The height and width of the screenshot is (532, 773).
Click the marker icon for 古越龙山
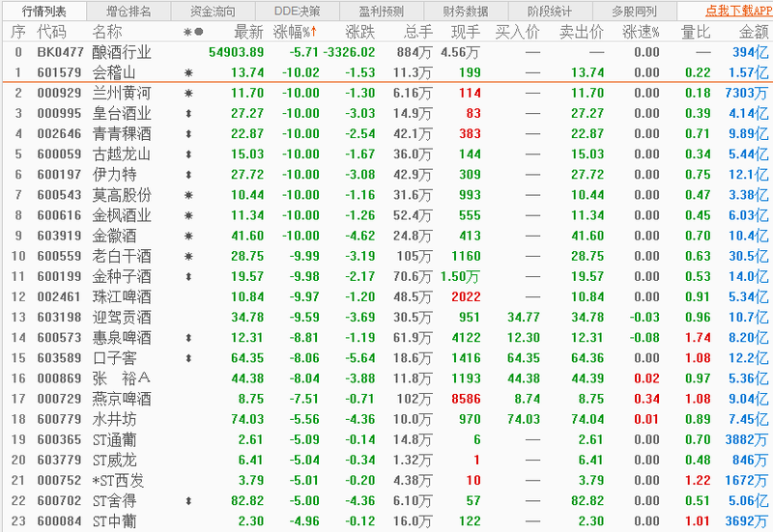pos(188,154)
